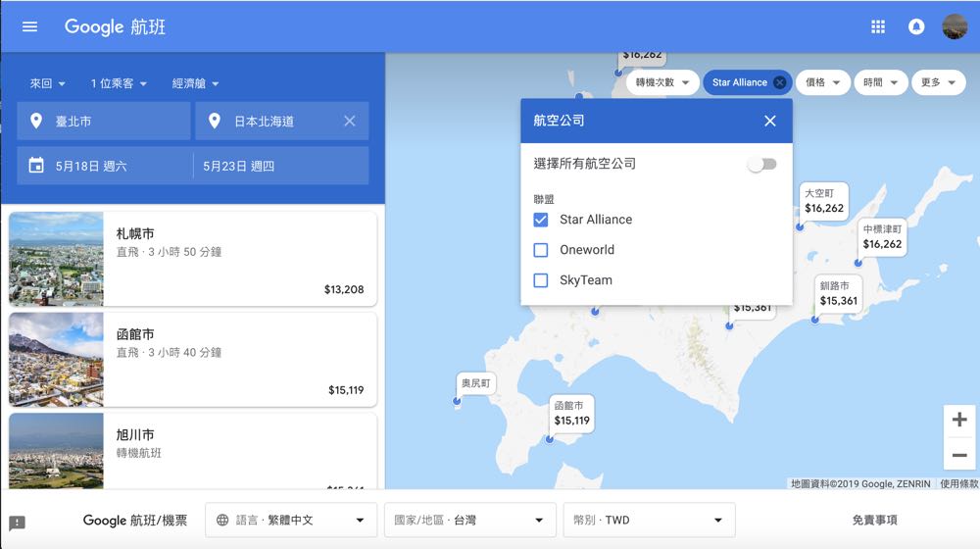Image resolution: width=980 pixels, height=549 pixels.
Task: Click the 函館市 city thumbnail photo
Action: 56,360
